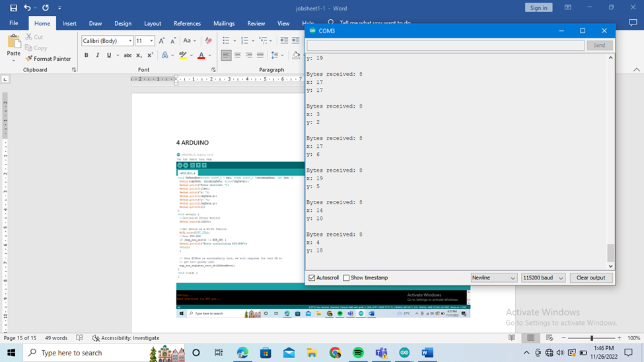Viewport: 644px width, 362px height.
Task: Toggle italic formatting
Action: tap(97, 55)
